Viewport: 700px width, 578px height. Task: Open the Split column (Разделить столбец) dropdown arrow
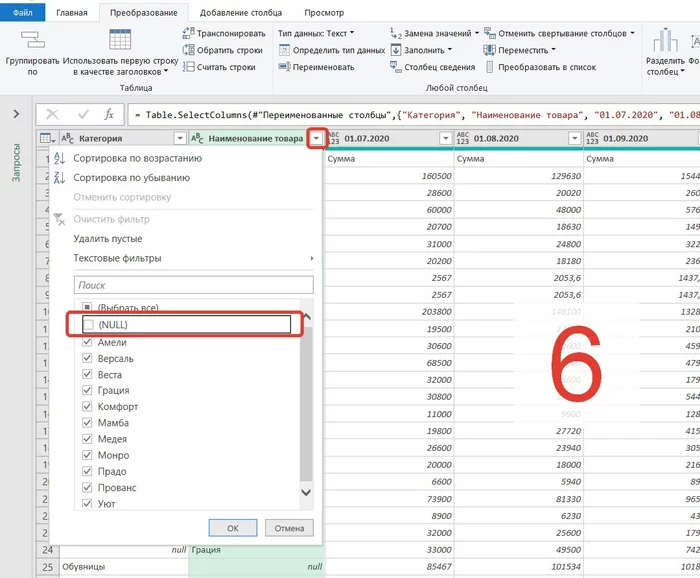click(x=682, y=71)
